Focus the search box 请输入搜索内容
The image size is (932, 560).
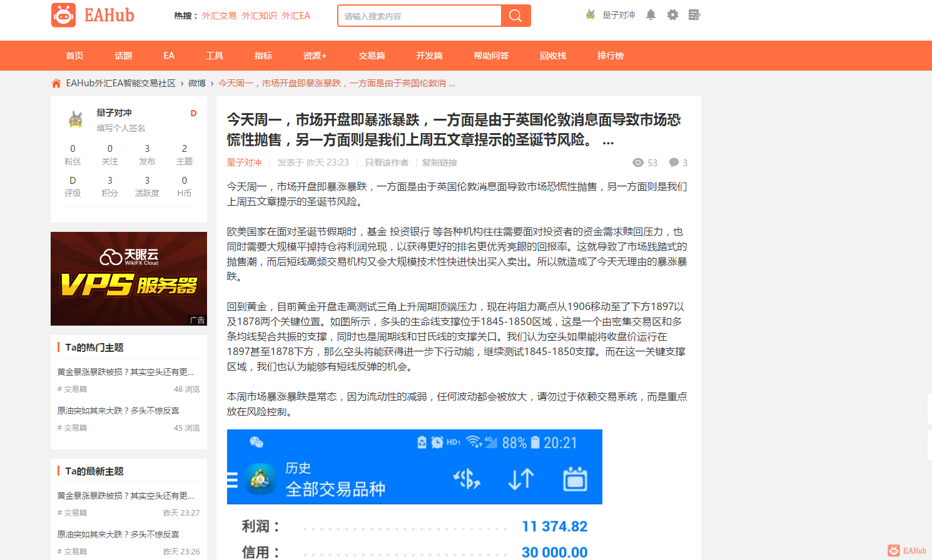click(419, 16)
